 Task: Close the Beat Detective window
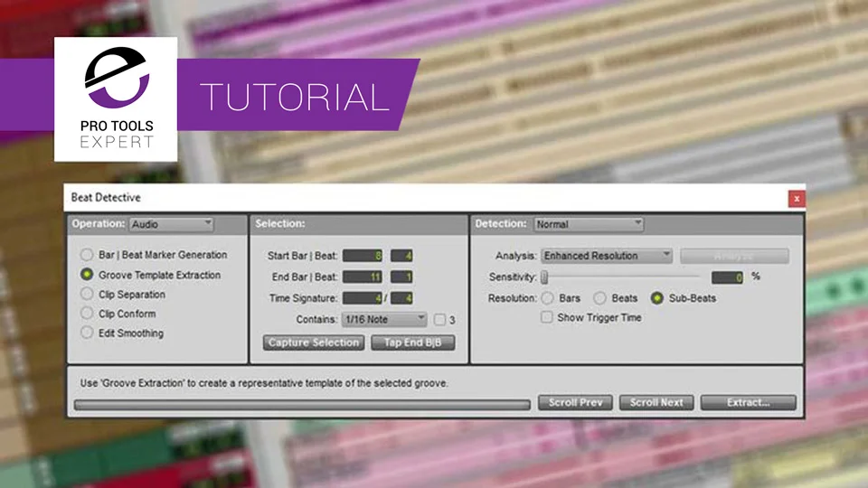pos(796,199)
